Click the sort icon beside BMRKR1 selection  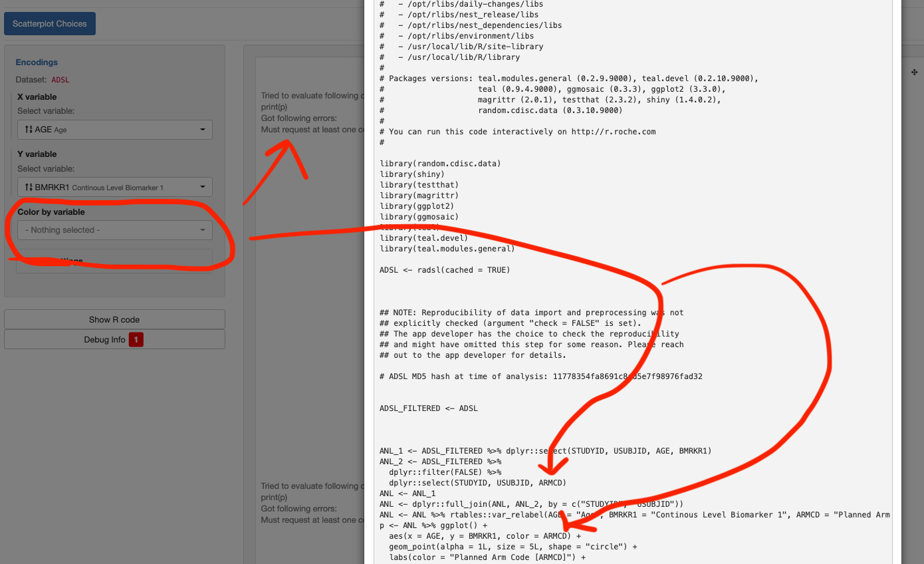[x=27, y=186]
